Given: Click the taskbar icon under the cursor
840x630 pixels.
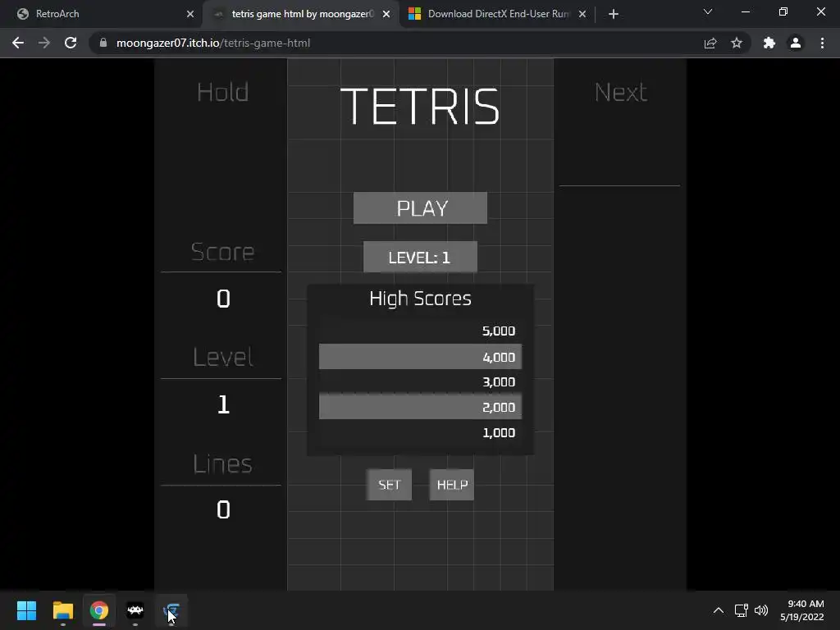Looking at the screenshot, I should click(x=171, y=610).
